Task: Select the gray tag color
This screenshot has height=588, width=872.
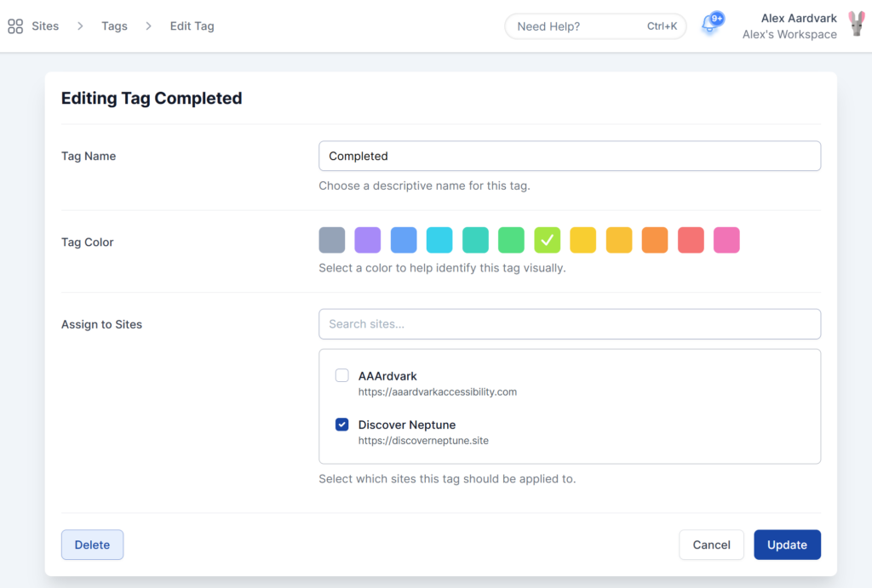Action: [332, 240]
